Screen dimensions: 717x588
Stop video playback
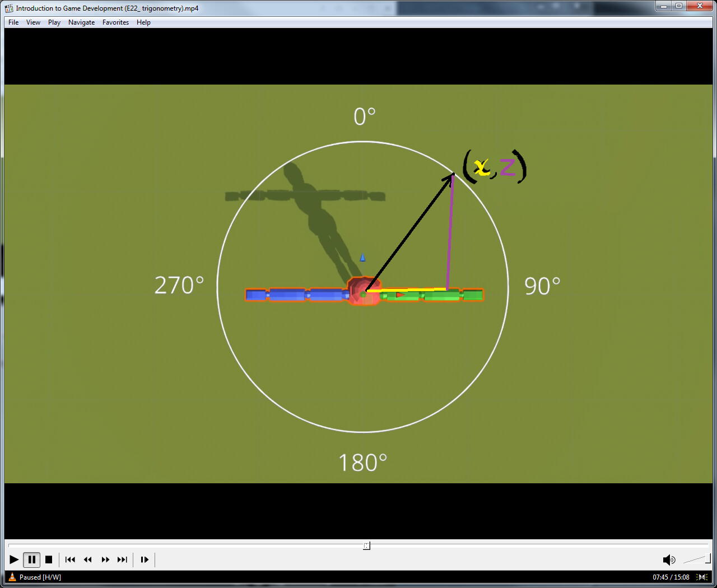49,559
